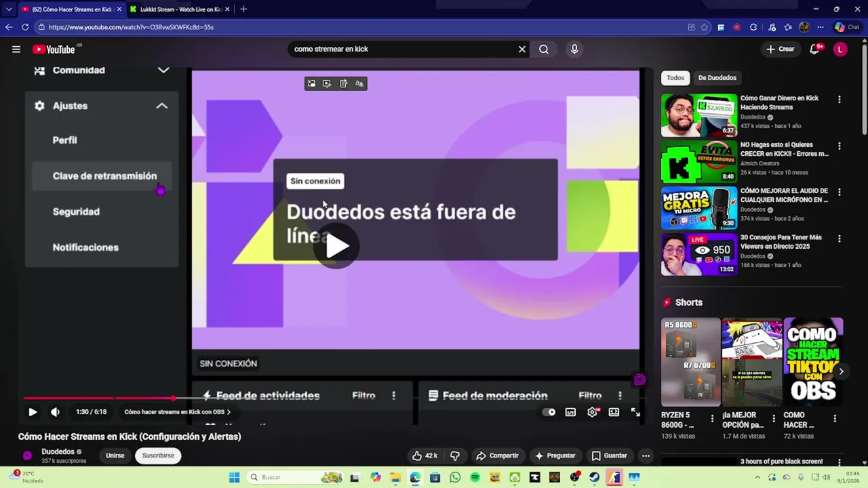Click the magnifier search button
Image resolution: width=868 pixels, height=488 pixels.
[x=544, y=49]
